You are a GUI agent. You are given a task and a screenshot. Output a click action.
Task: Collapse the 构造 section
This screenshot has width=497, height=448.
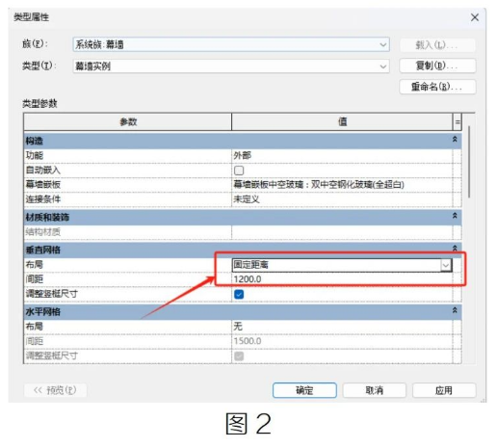pos(455,140)
